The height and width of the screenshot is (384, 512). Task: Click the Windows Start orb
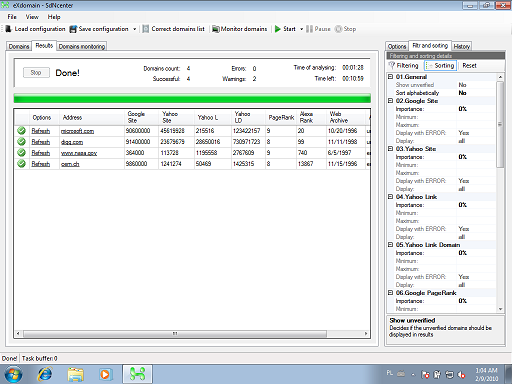(13, 374)
